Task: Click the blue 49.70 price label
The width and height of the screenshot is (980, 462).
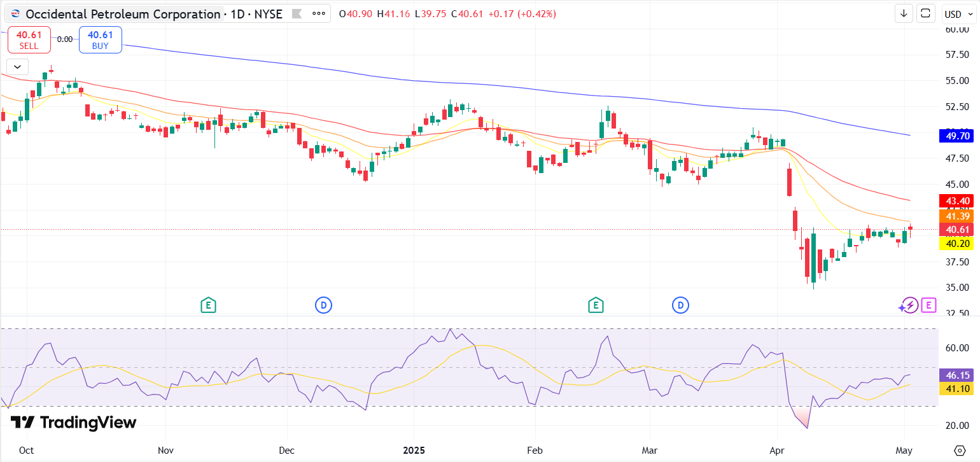Action: [x=957, y=136]
